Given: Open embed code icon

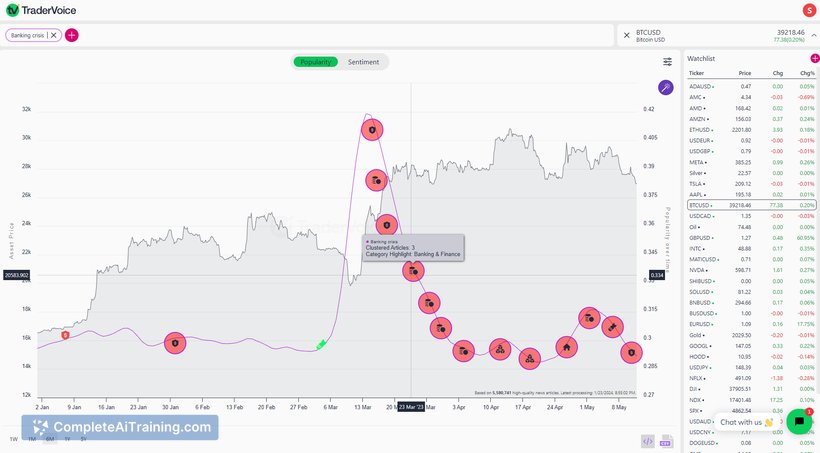Looking at the screenshot, I should pyautogui.click(x=647, y=441).
